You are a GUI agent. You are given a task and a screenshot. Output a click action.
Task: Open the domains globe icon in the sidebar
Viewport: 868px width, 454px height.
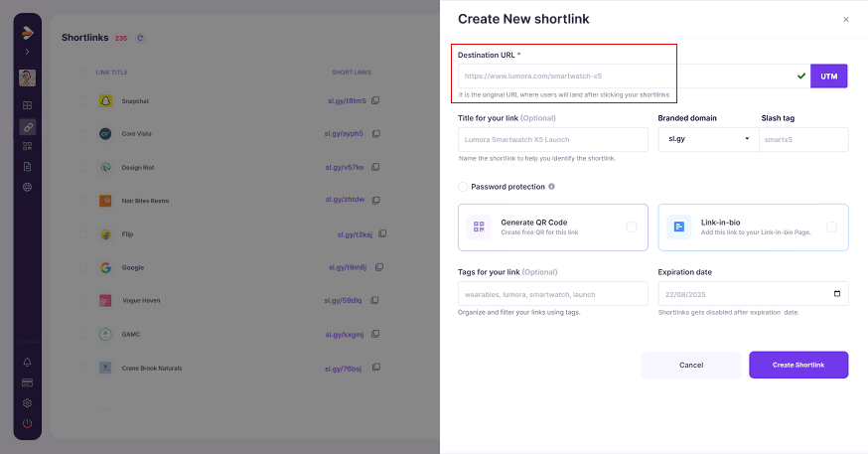tap(27, 187)
